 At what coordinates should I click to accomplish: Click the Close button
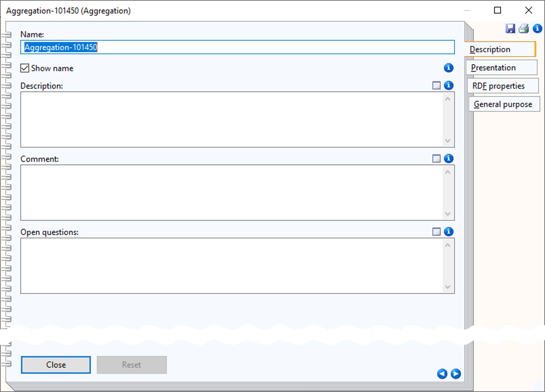[x=56, y=365]
